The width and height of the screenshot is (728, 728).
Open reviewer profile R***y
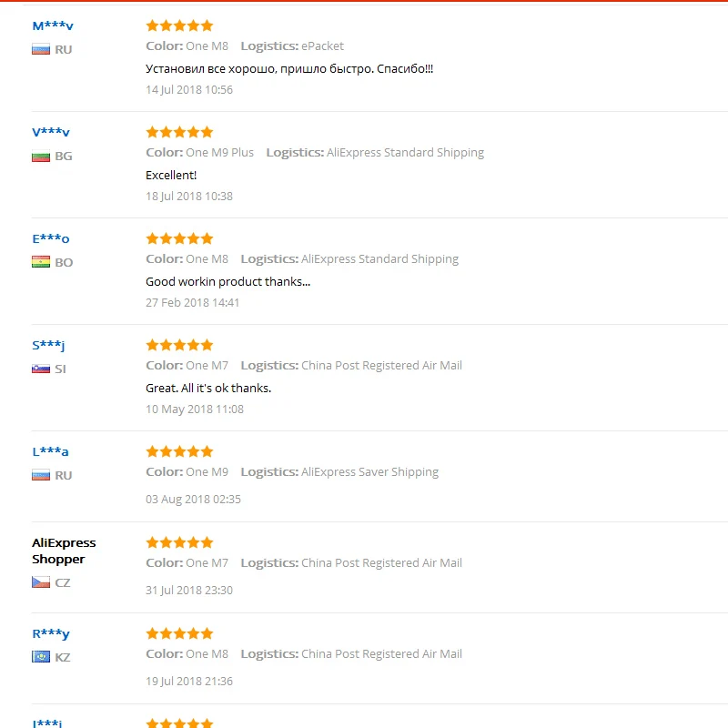click(51, 633)
